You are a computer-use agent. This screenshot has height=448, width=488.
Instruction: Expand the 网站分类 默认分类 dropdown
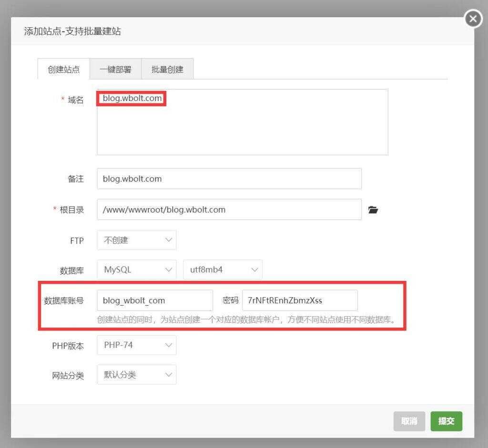[136, 375]
